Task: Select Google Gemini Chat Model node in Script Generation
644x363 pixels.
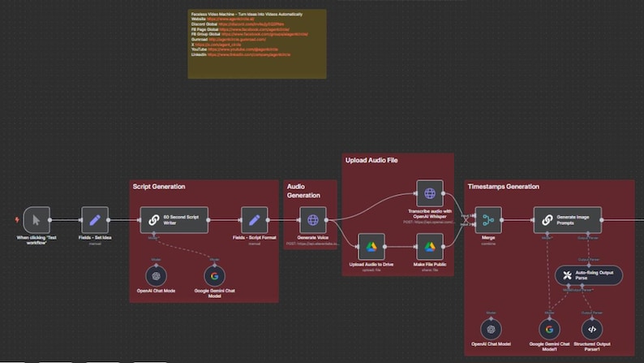Action: pyautogui.click(x=214, y=276)
